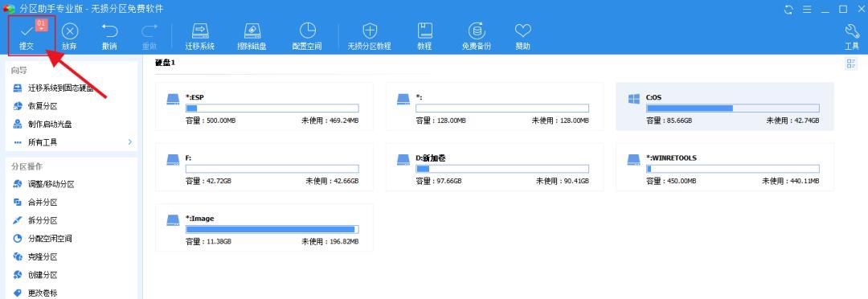Click the 分区操作 section header

(27, 166)
